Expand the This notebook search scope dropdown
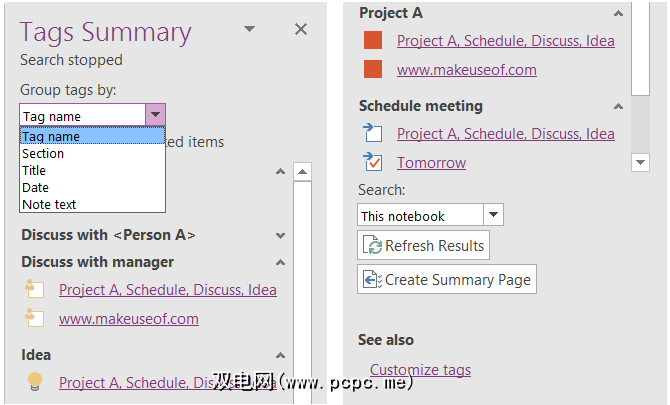The width and height of the screenshot is (670, 405). (x=493, y=215)
